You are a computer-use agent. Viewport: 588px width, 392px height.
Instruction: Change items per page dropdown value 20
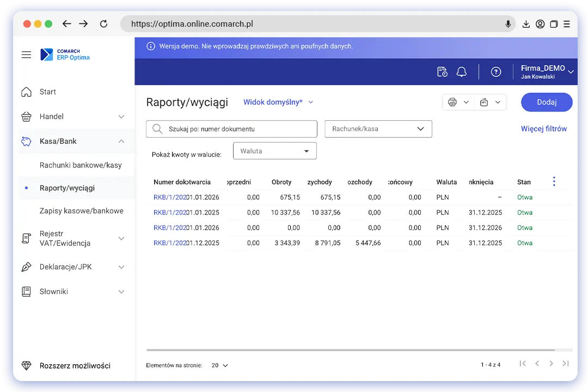point(219,365)
